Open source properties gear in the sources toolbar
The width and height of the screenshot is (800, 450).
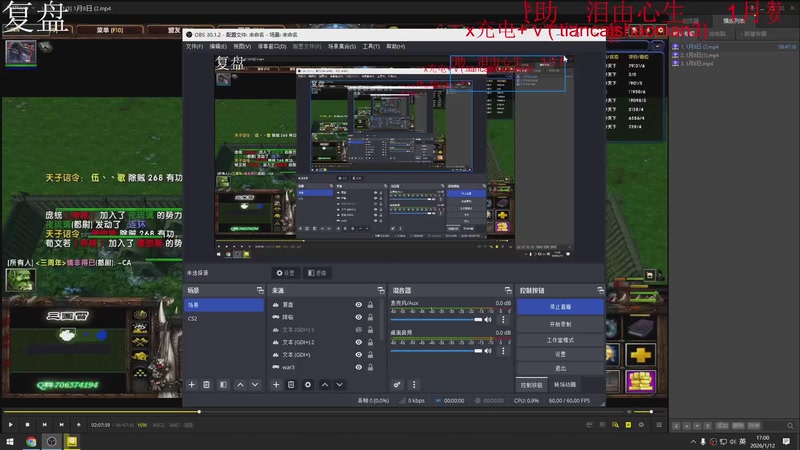tap(308, 385)
